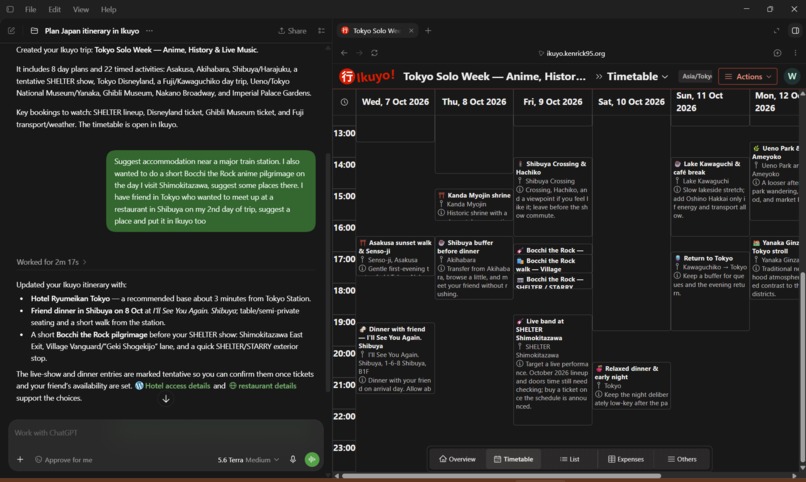The image size is (806, 482).
Task: Open the Timetable view dropdown
Action: (x=637, y=77)
